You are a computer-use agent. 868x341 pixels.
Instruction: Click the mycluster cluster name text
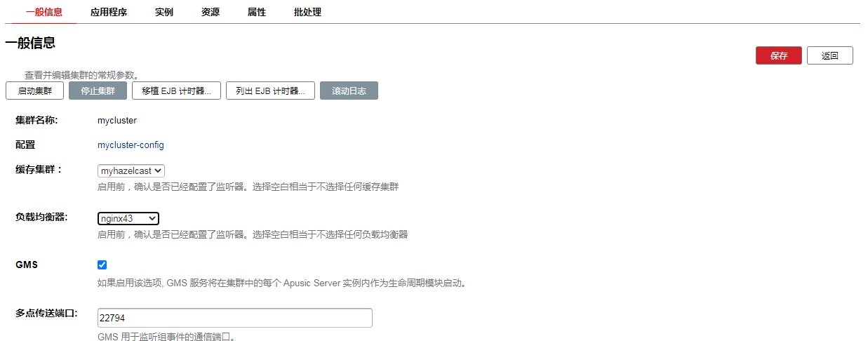coord(117,121)
